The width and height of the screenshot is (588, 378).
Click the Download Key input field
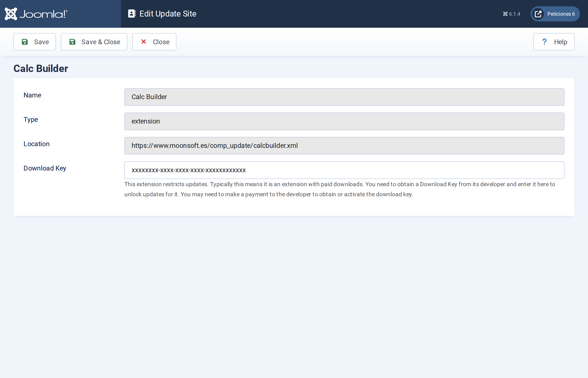pos(344,170)
